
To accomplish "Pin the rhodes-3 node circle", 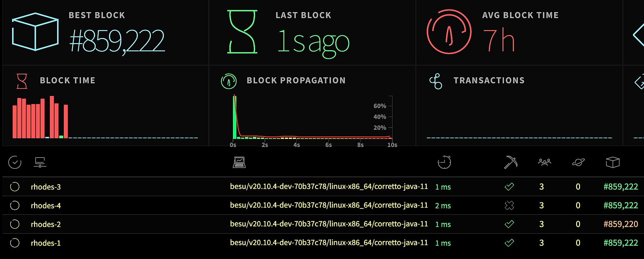I will point(15,187).
